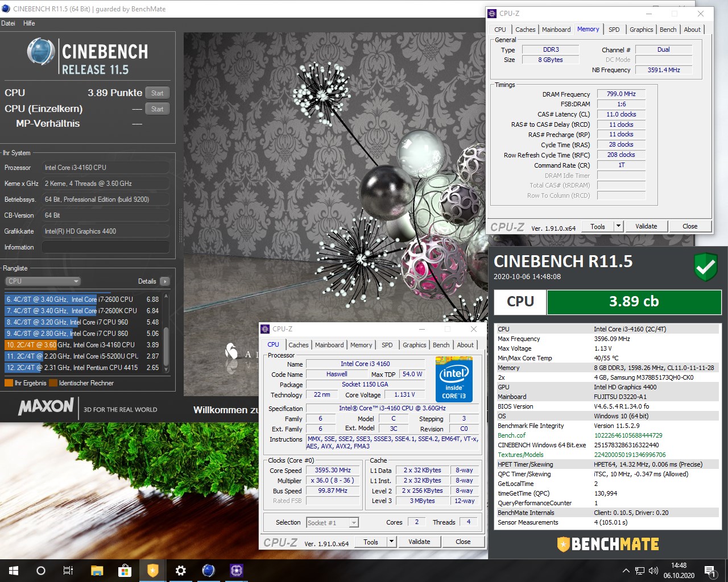Click BenchMate green verified shield icon
This screenshot has width=728, height=582.
pos(706,267)
